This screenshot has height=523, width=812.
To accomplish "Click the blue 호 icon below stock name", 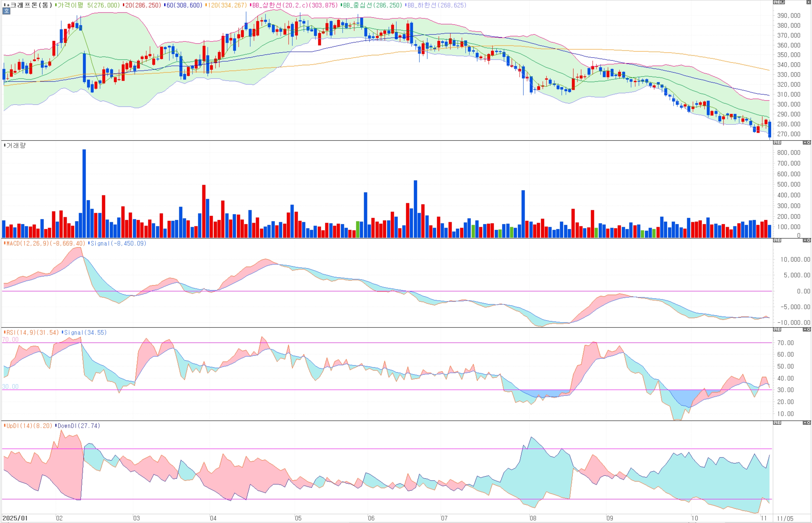I will pyautogui.click(x=6, y=11).
